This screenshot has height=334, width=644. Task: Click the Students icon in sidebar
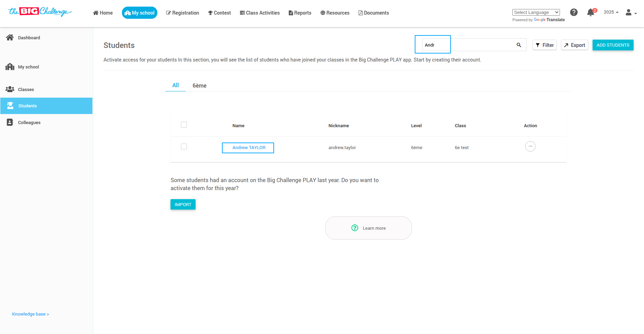(x=10, y=106)
